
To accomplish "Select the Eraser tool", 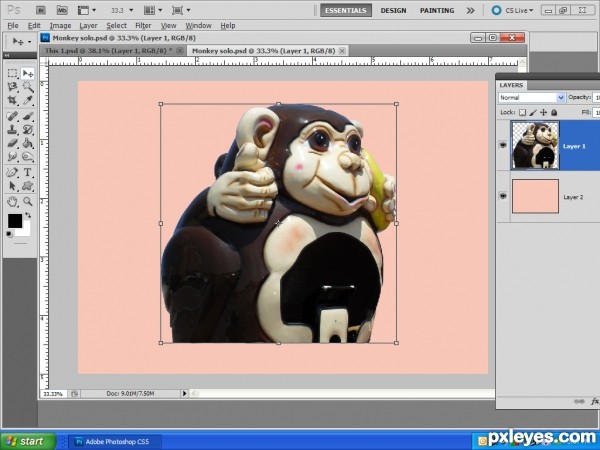I will (13, 143).
